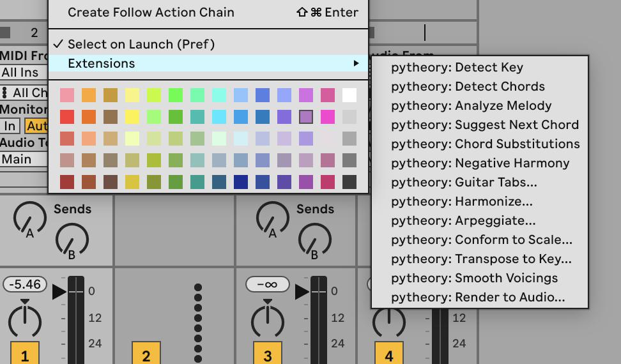Open the Main audio output dropdown
Image resolution: width=621 pixels, height=364 pixels.
pyautogui.click(x=24, y=159)
